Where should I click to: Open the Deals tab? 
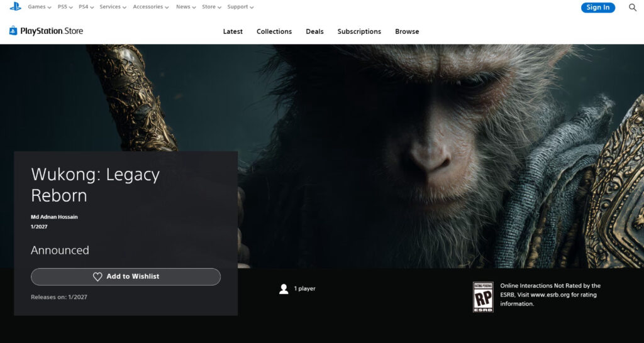point(314,31)
